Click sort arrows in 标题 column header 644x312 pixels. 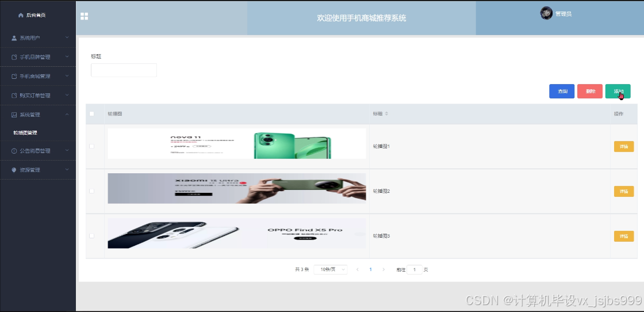coord(386,114)
